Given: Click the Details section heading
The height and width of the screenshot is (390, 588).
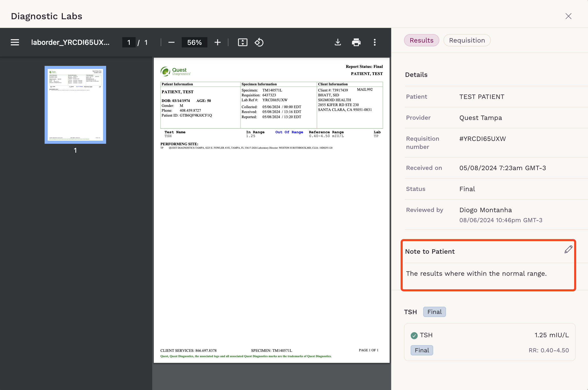Looking at the screenshot, I should tap(416, 75).
